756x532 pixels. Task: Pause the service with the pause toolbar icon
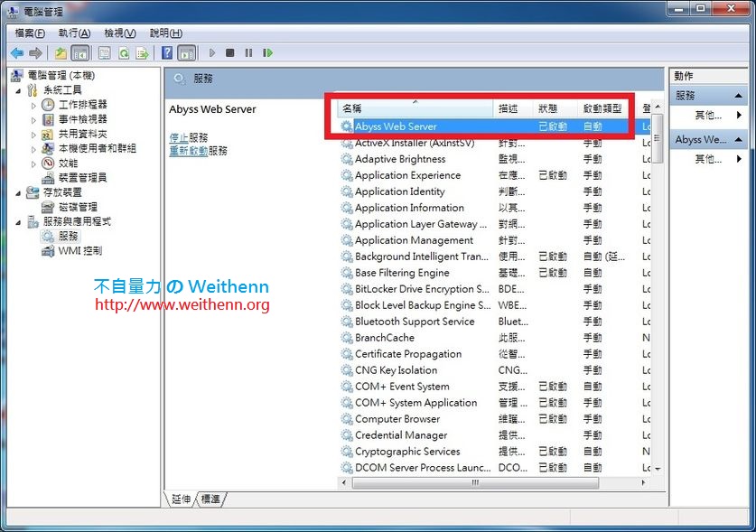[247, 52]
